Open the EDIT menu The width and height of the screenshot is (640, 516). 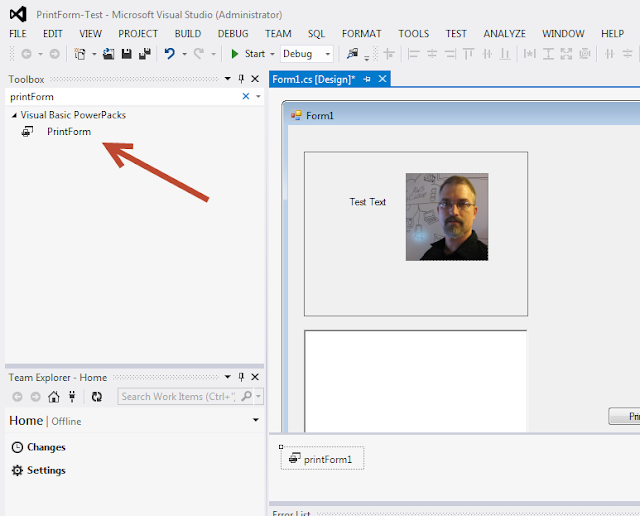tap(53, 33)
